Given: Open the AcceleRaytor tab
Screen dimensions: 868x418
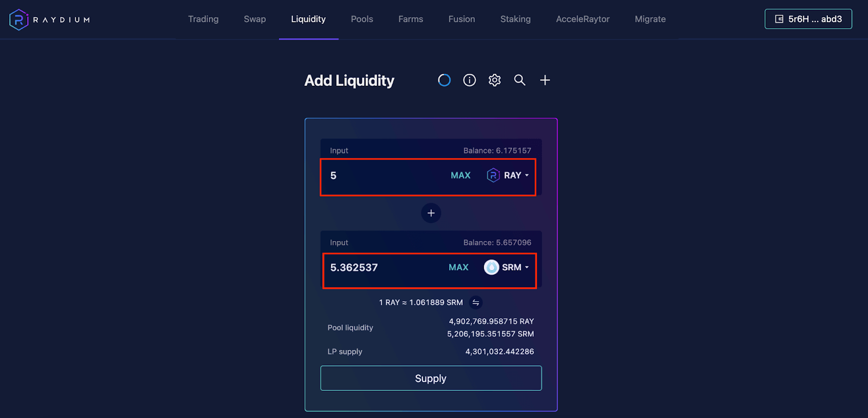Looking at the screenshot, I should click(x=582, y=19).
